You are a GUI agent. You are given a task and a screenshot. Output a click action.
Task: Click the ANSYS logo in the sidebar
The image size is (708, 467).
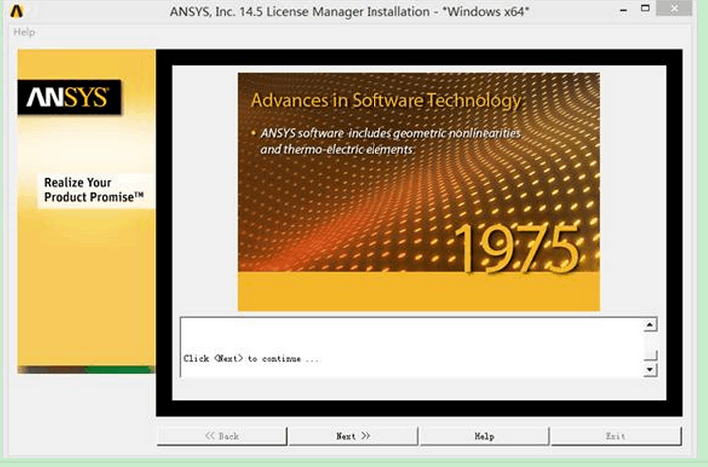pos(70,97)
